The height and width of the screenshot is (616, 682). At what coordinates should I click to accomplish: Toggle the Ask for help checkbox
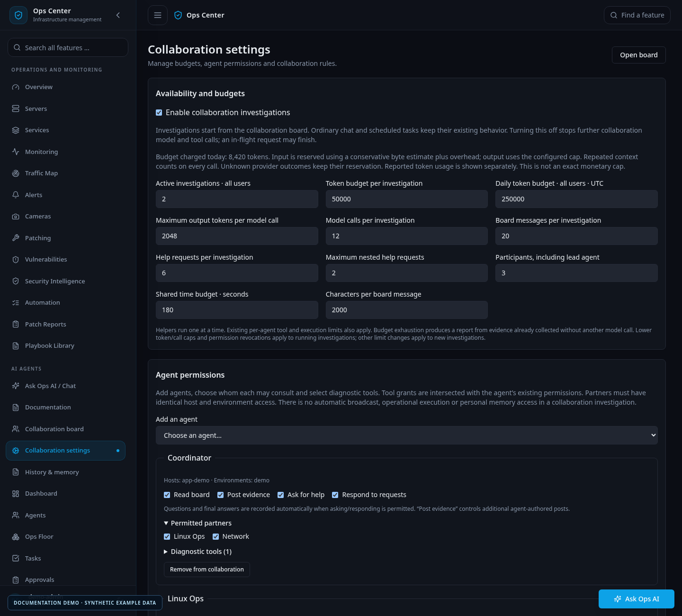tap(281, 495)
